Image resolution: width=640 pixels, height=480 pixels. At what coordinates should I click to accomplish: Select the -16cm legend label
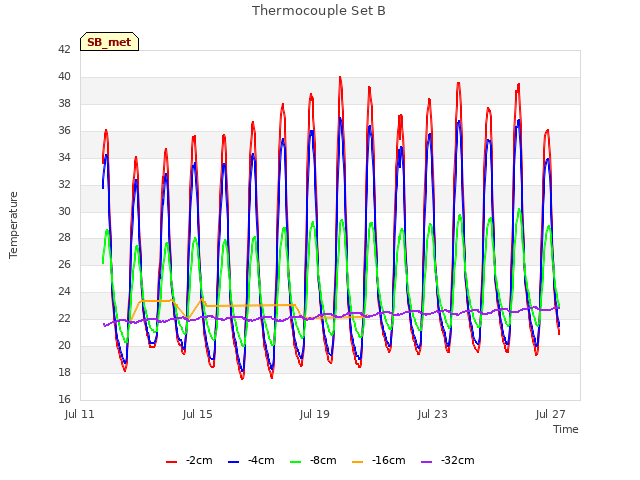[x=389, y=460]
